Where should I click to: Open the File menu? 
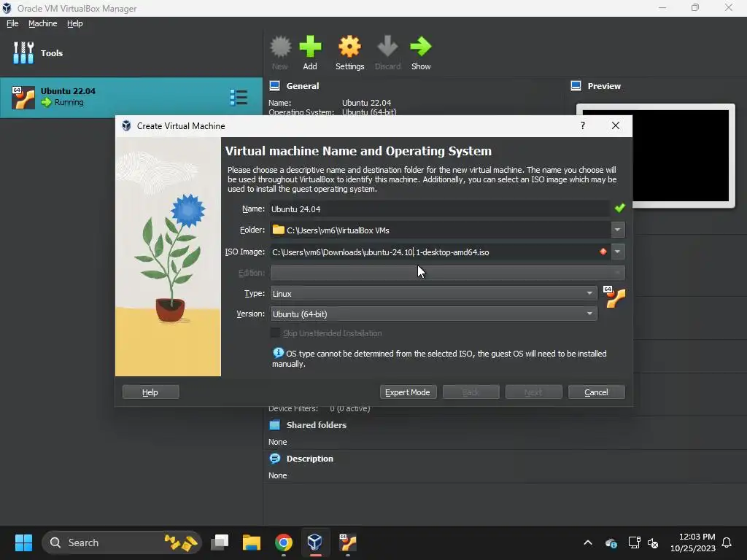(12, 23)
